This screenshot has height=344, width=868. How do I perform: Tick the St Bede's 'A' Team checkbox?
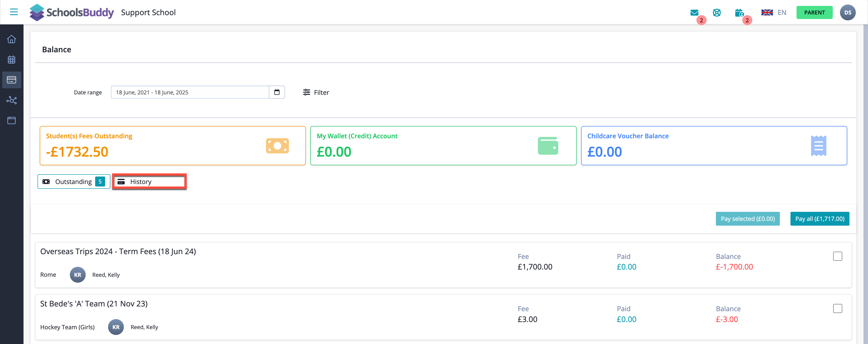[x=837, y=309]
